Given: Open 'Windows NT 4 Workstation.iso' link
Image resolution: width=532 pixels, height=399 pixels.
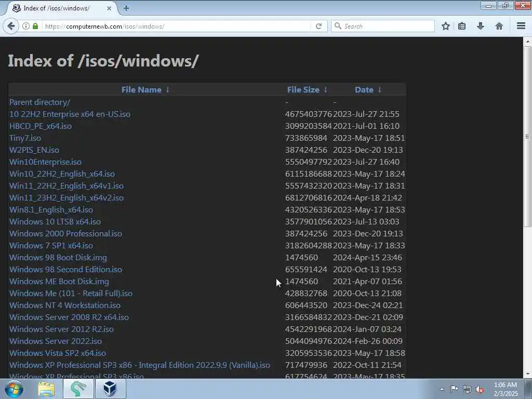Looking at the screenshot, I should click(x=65, y=305).
